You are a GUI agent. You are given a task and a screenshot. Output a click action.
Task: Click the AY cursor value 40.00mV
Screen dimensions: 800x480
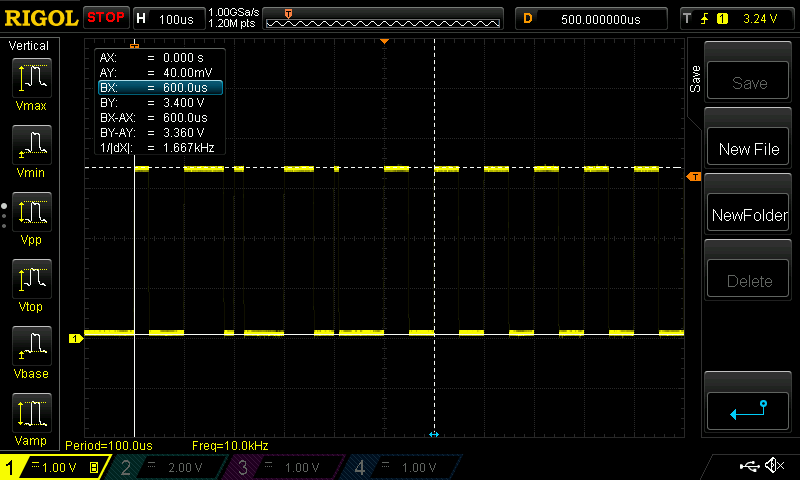coord(187,72)
